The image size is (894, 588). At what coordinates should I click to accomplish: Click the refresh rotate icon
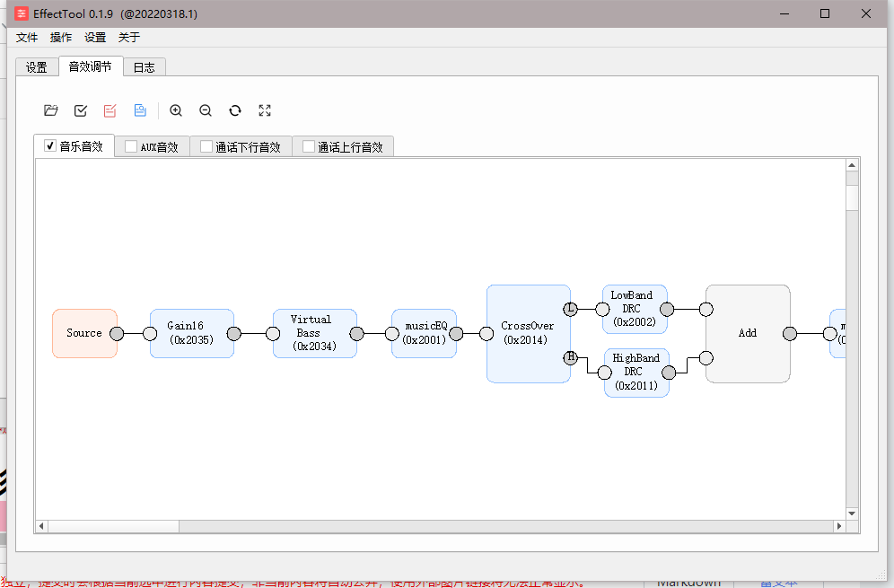coord(235,110)
